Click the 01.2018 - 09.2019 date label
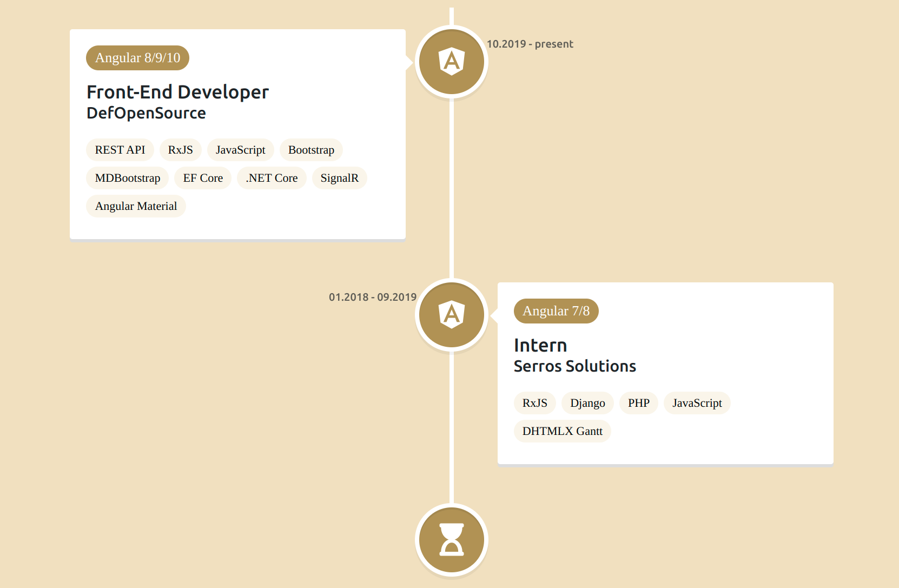Screen dimensions: 899x588 click(x=373, y=298)
